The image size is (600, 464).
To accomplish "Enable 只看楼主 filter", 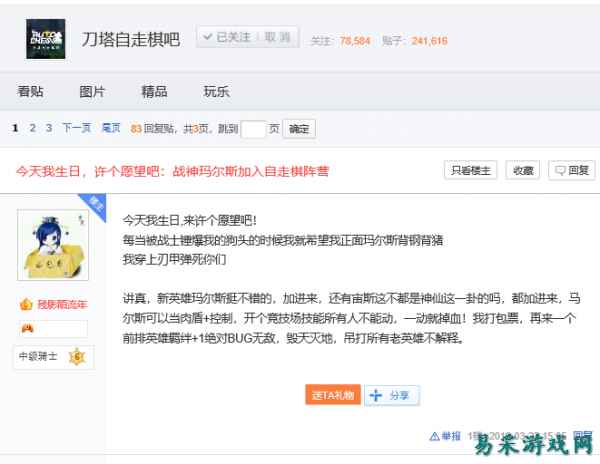I will [470, 170].
